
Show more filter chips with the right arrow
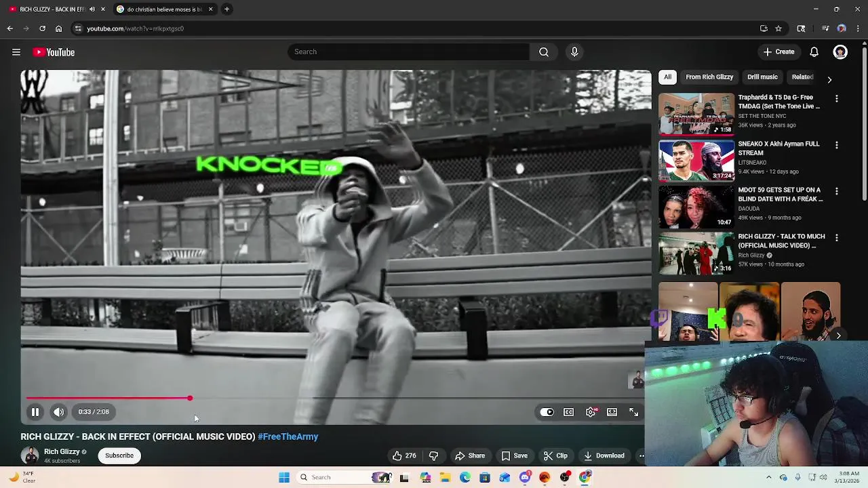(829, 79)
